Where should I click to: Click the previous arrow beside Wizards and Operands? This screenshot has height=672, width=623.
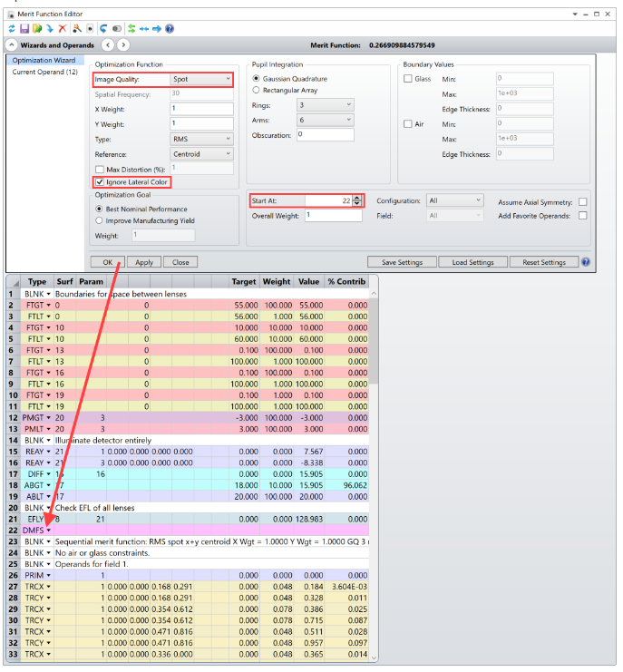coord(108,45)
